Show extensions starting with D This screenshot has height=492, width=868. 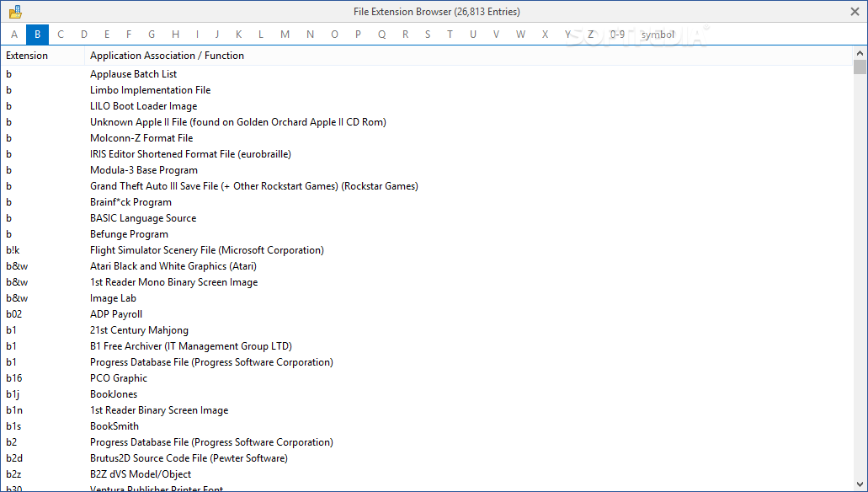pos(83,35)
